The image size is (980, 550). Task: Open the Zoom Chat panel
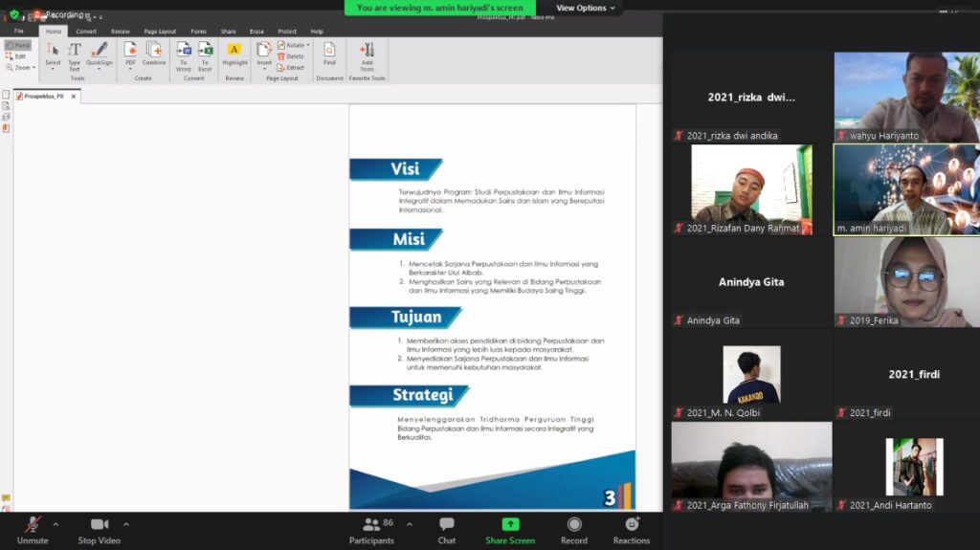tap(446, 530)
